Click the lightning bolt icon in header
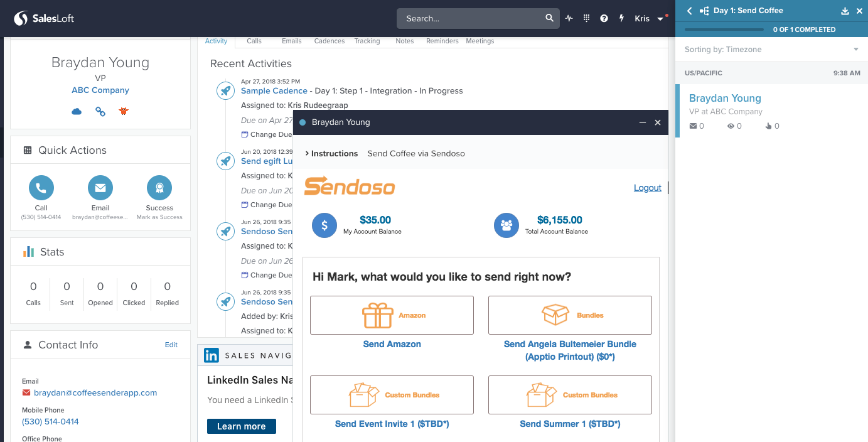Screen dimensions: 868x442 (621, 18)
